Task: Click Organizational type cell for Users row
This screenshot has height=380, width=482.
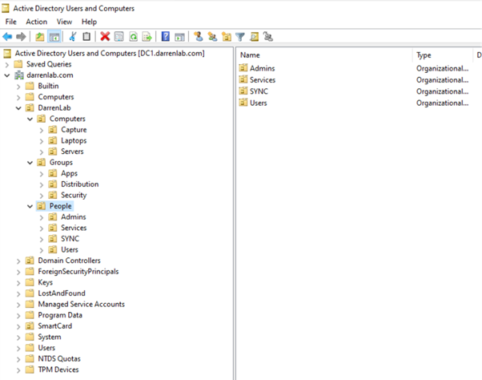Action: [442, 103]
